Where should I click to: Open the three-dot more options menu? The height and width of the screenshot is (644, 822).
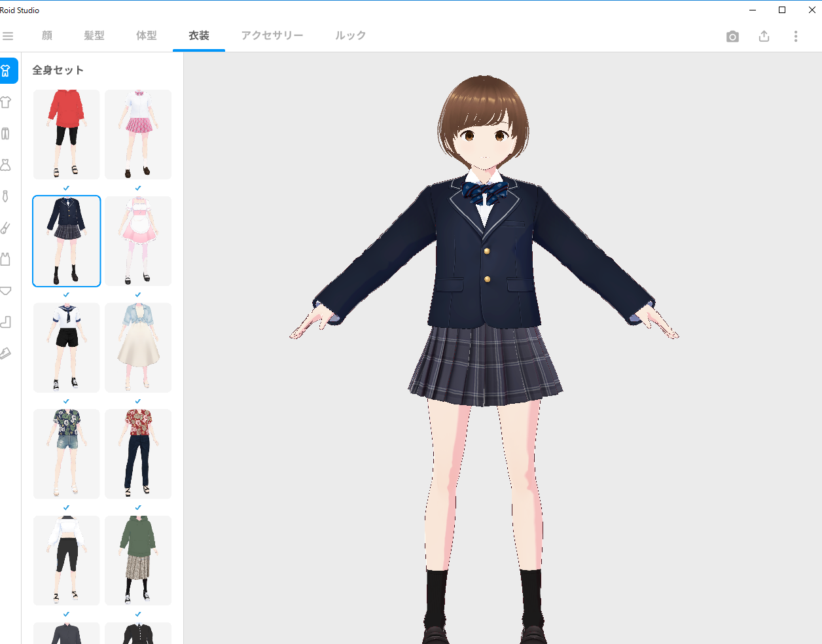click(796, 37)
